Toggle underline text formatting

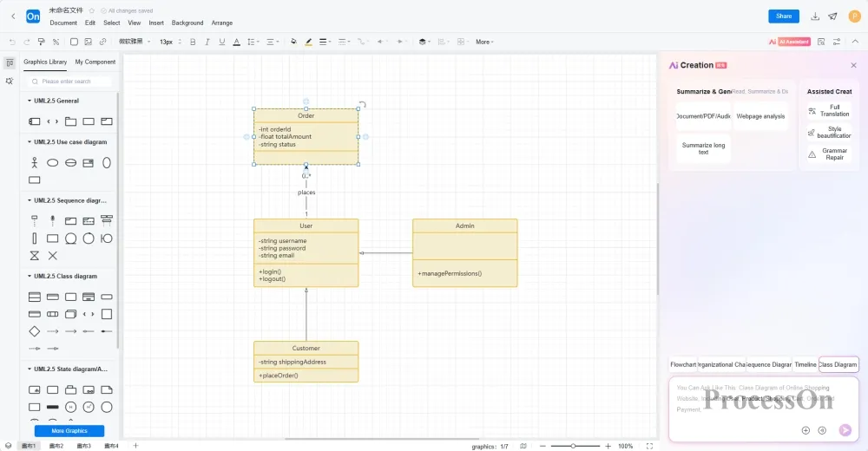(222, 42)
